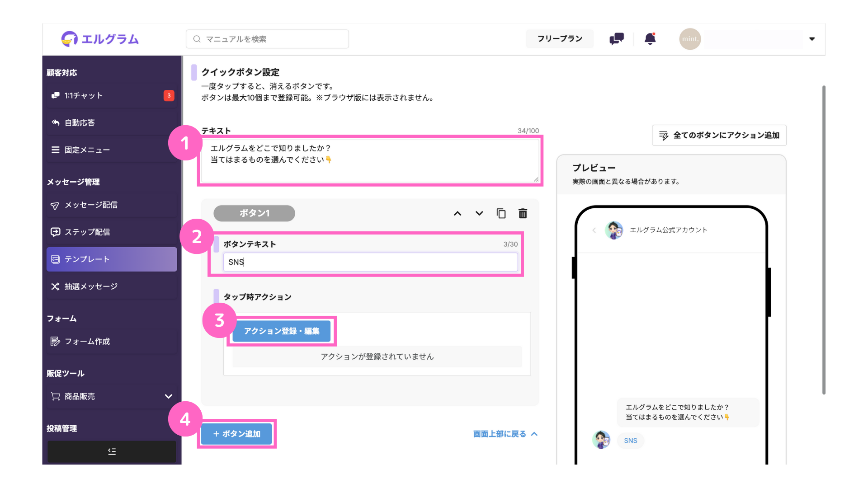The image size is (868, 488).
Task: Collapse the sidebar with the bottom icon
Action: coord(112,451)
